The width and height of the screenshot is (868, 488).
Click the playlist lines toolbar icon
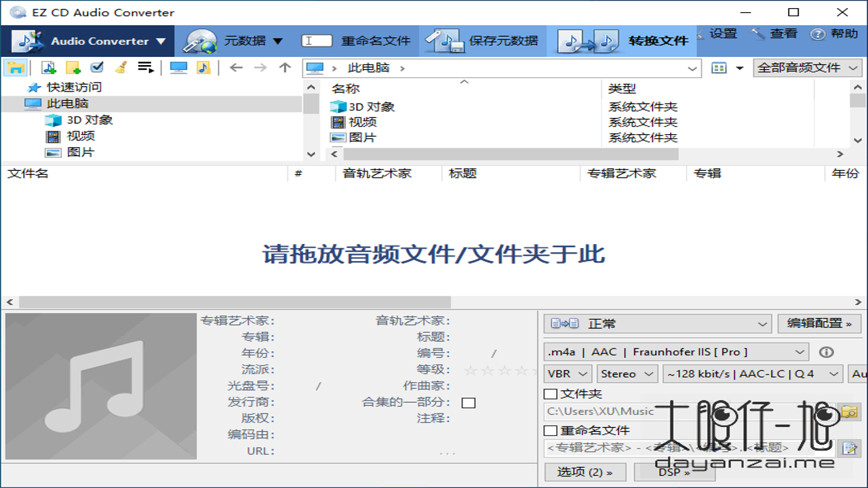point(145,67)
